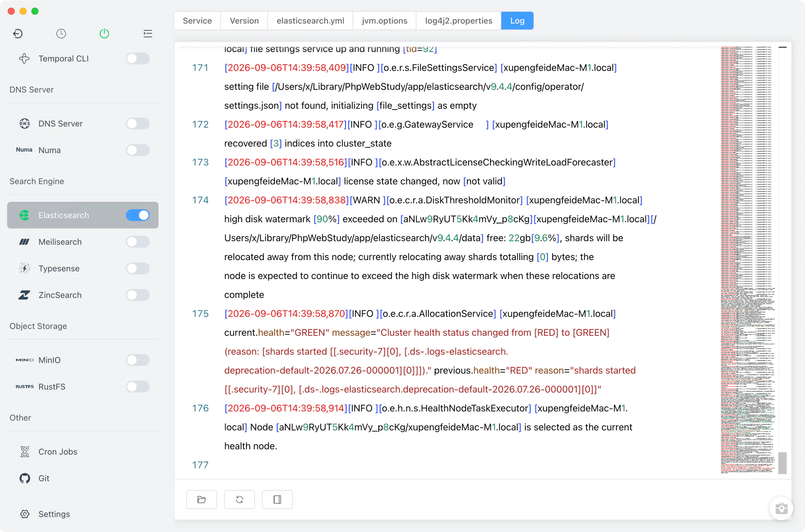This screenshot has width=805, height=532.
Task: Click the Temporal CLI icon
Action: click(x=24, y=59)
